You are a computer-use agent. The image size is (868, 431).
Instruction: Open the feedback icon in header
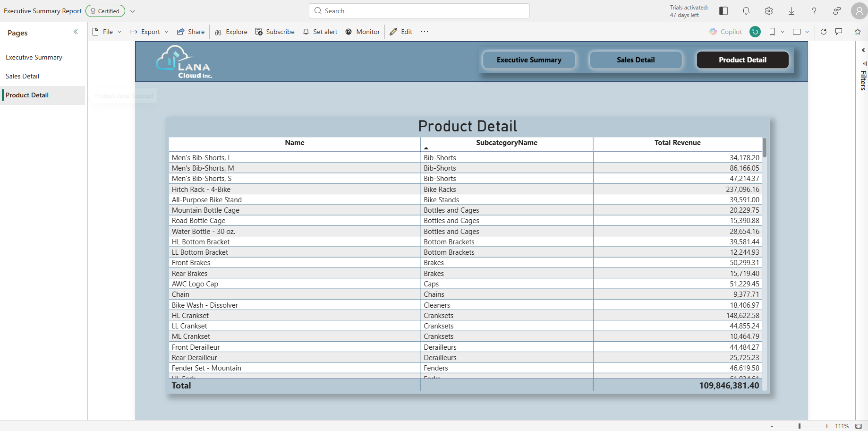pos(837,11)
